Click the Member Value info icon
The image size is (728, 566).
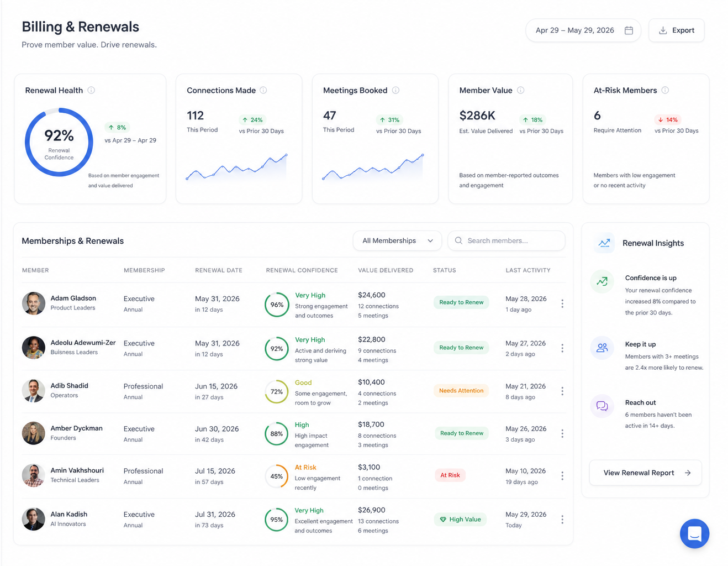coord(520,90)
